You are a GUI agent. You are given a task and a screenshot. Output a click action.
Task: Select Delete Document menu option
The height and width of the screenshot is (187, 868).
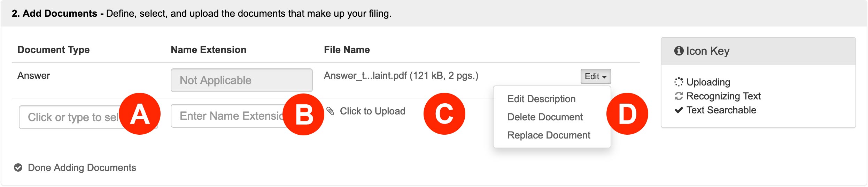(x=545, y=117)
